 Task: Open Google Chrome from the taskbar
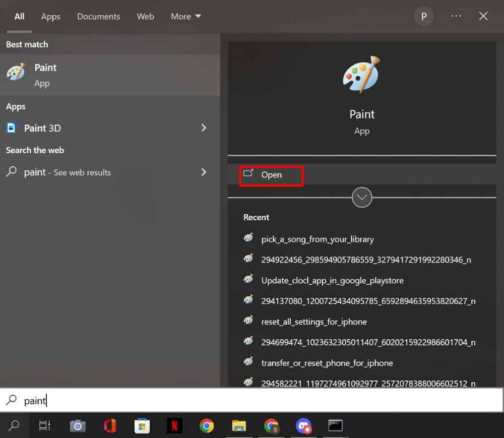(x=206, y=426)
